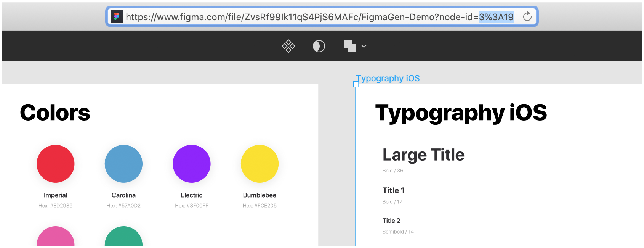Viewport: 644px width, 248px height.
Task: Click the boolean union shapes icon
Action: point(350,46)
